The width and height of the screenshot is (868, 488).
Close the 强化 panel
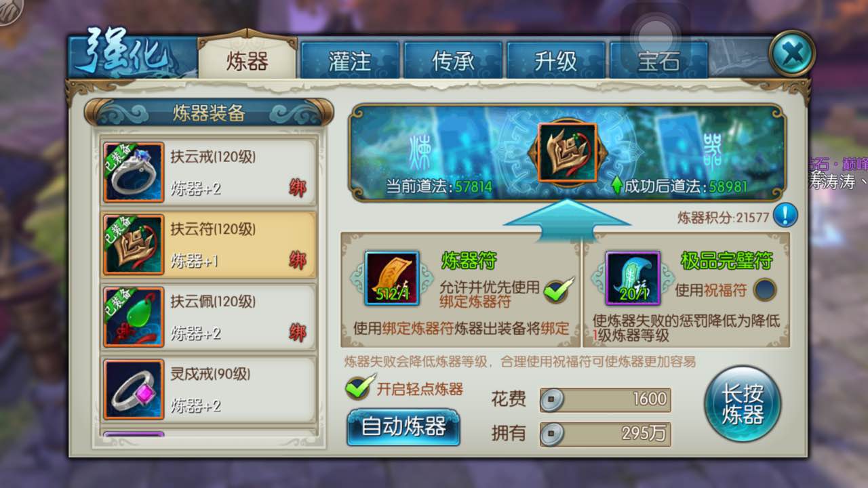(x=792, y=53)
